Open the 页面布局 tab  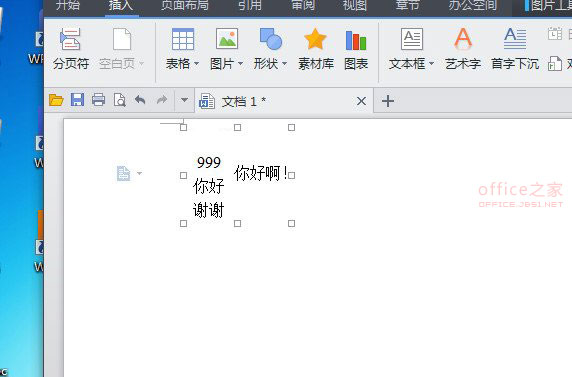tap(185, 5)
